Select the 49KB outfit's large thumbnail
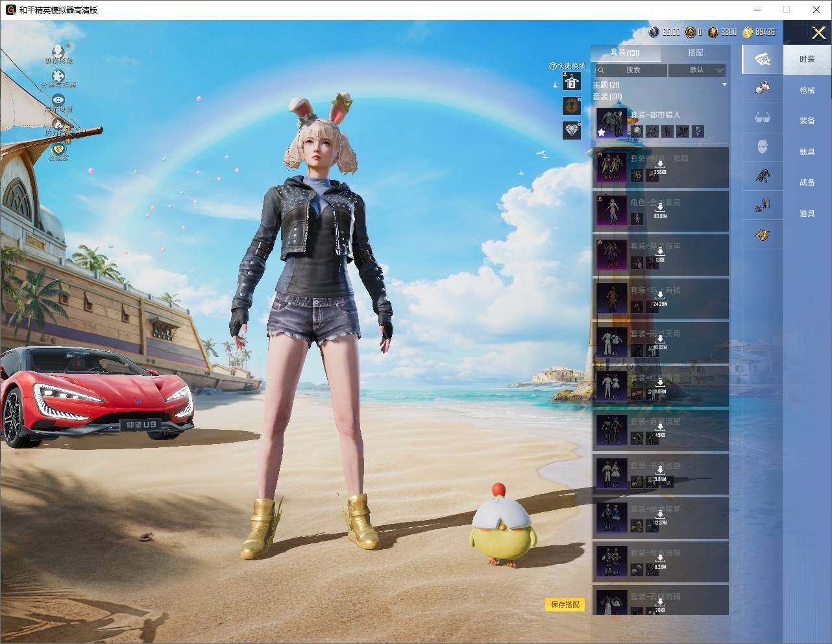Screen dimensions: 832x644 point(611,430)
